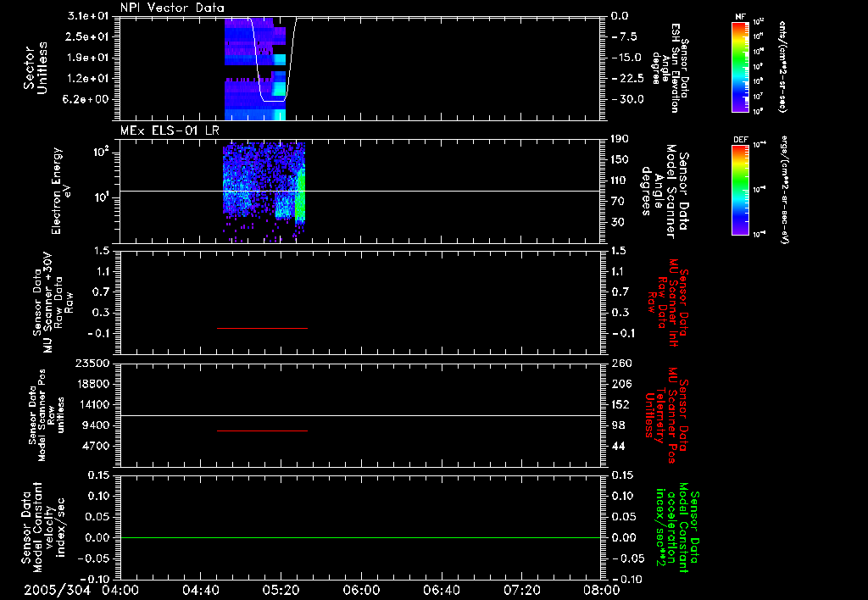
Task: Click the 4700 scanner position tick
Action: pos(95,447)
